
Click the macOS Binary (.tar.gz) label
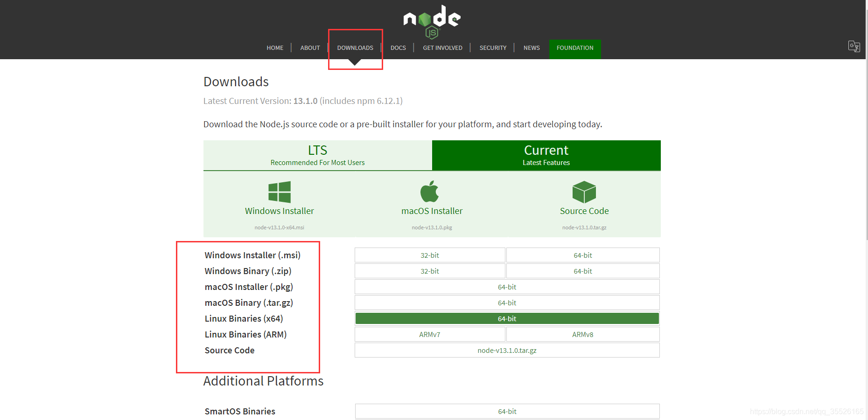[249, 303]
